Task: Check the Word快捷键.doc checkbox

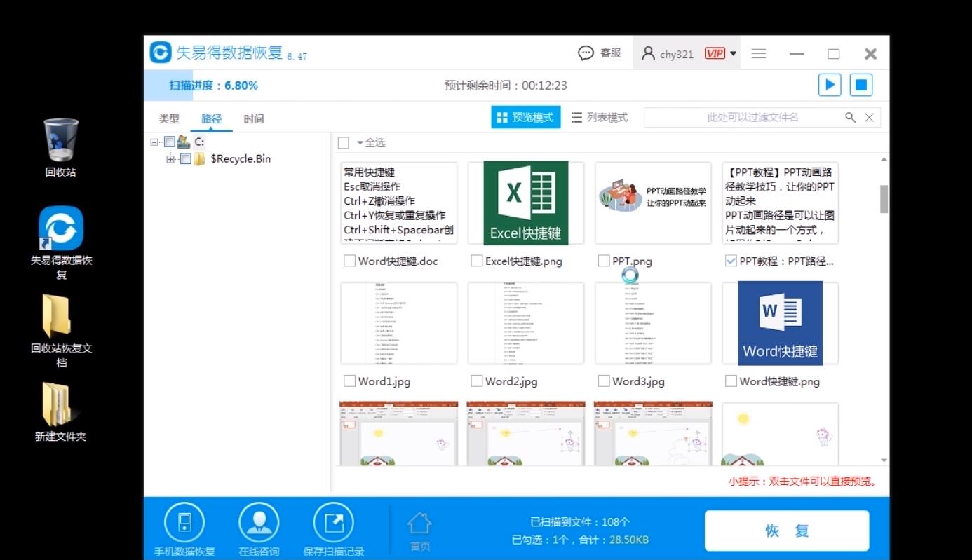Action: coord(349,261)
